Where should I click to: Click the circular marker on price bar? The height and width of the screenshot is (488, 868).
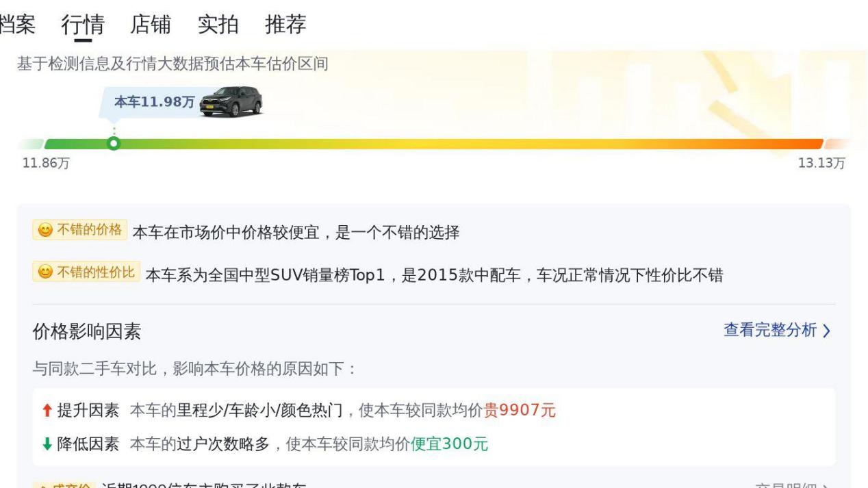[114, 144]
